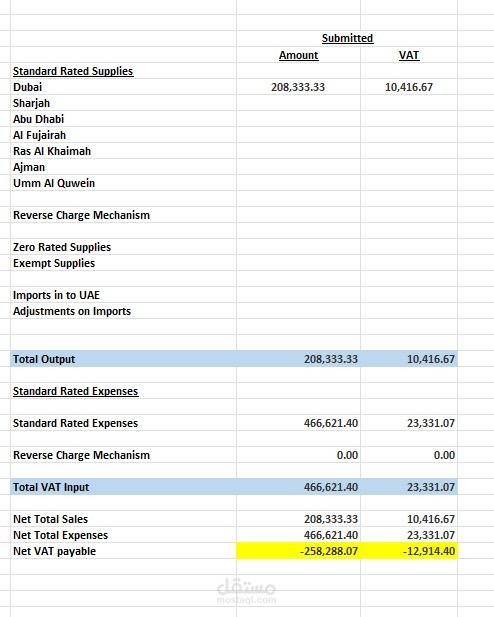Select the VAT column header
The image size is (494, 617).
(x=409, y=55)
